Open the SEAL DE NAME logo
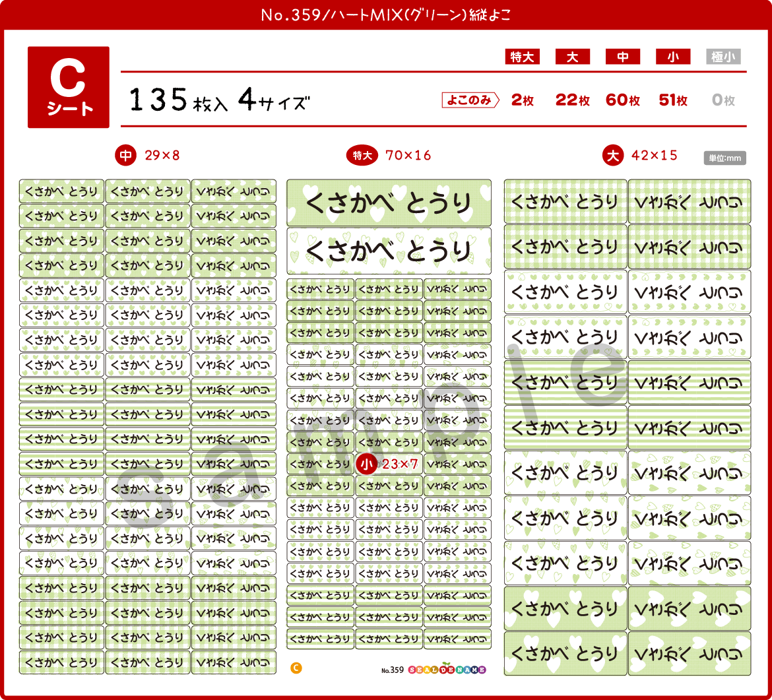The height and width of the screenshot is (700, 772). 447,669
